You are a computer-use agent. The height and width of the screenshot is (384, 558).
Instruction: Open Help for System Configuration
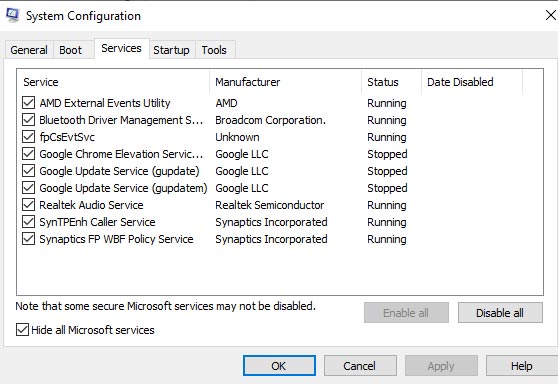click(522, 366)
